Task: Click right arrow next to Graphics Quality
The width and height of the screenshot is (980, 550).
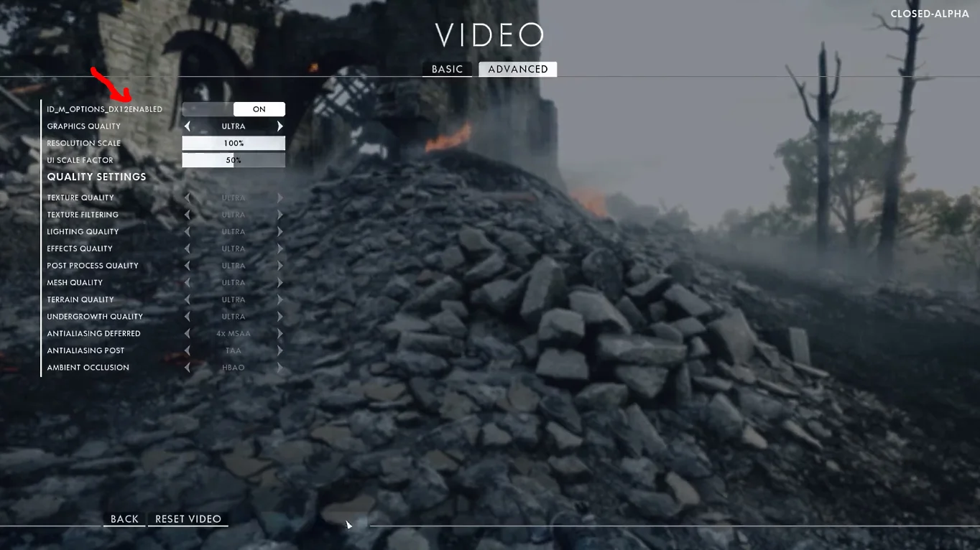Action: (x=279, y=126)
